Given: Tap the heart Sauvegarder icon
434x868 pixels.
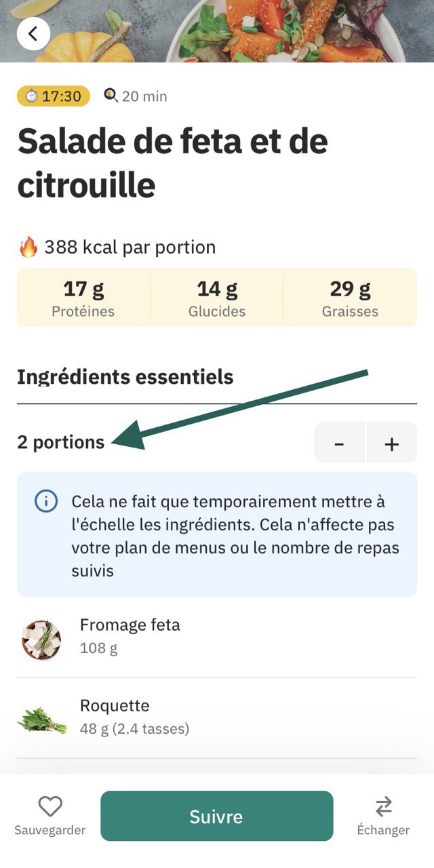Looking at the screenshot, I should click(x=50, y=806).
